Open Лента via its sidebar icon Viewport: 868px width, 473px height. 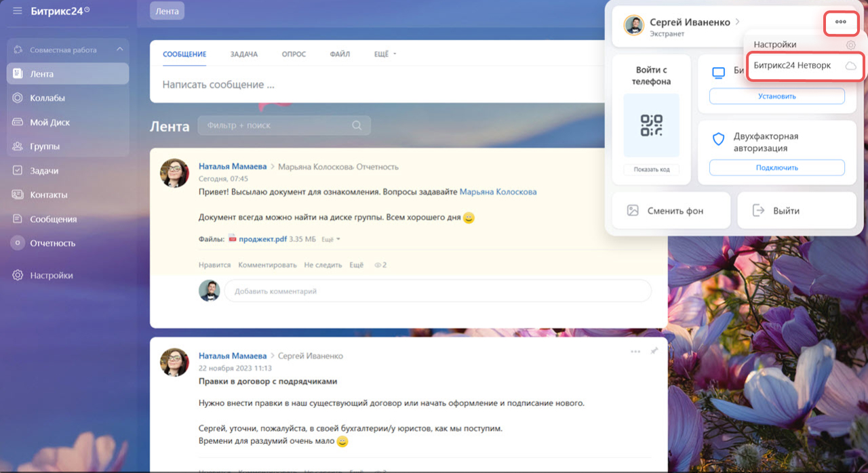[x=18, y=74]
